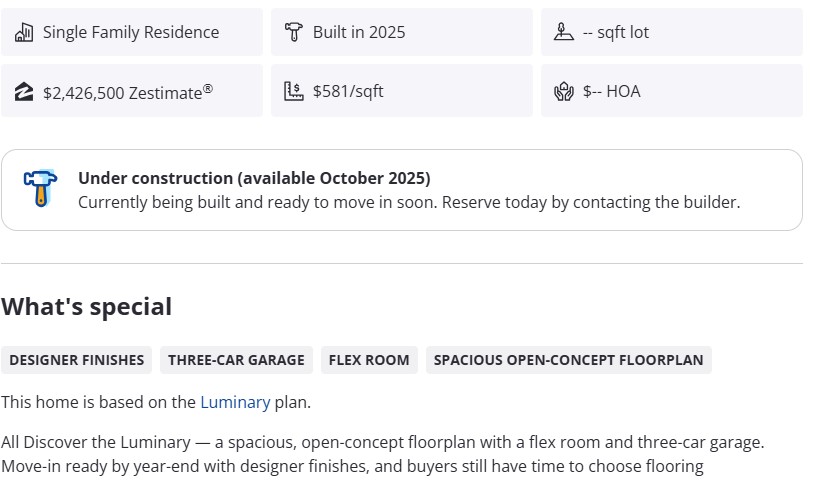Click the What's special heading
Screen dimensions: 829x492
coord(86,307)
